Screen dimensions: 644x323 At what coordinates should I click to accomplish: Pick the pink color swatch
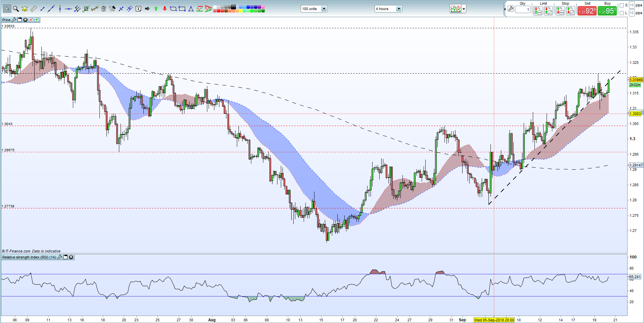(x=263, y=7)
